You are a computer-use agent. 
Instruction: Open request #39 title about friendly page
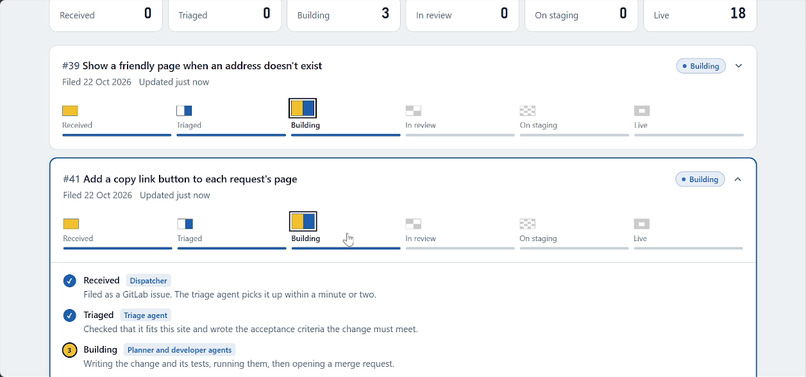point(192,66)
